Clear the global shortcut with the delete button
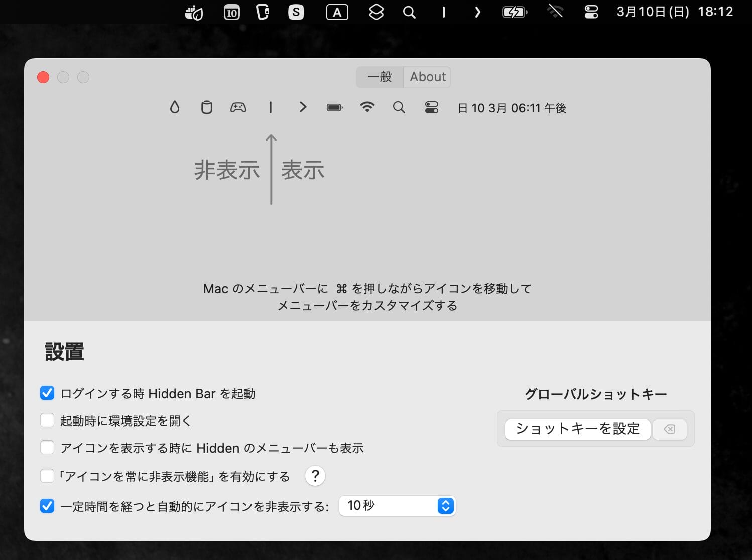752x560 pixels. pos(670,429)
